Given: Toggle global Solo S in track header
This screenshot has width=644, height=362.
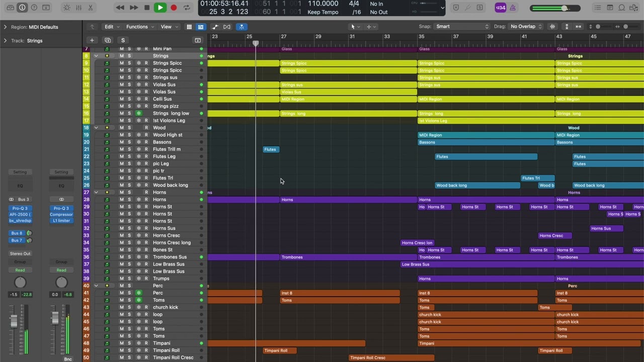Looking at the screenshot, I should 123,40.
